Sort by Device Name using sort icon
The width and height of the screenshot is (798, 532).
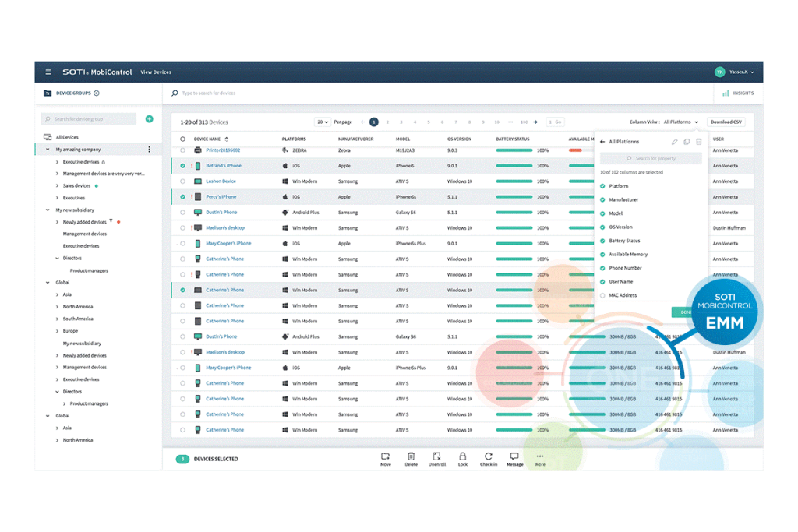coord(227,139)
